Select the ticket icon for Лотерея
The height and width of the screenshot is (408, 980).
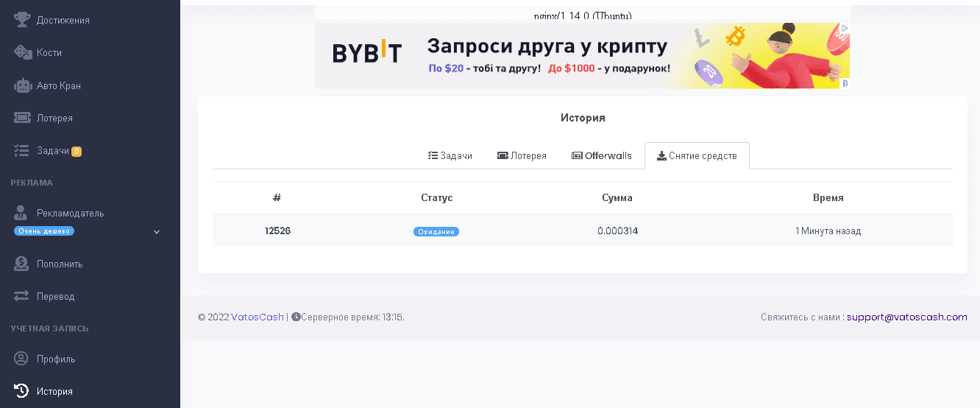tap(22, 118)
